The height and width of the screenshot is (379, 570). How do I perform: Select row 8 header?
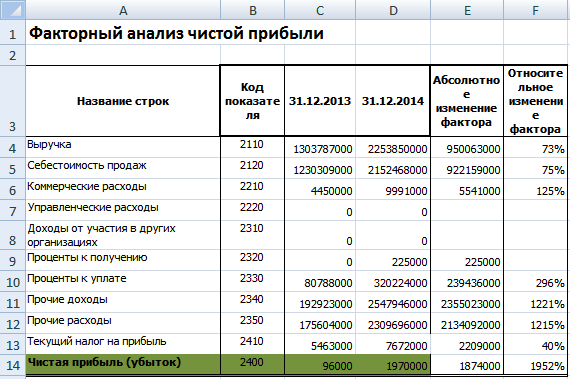pos(13,235)
